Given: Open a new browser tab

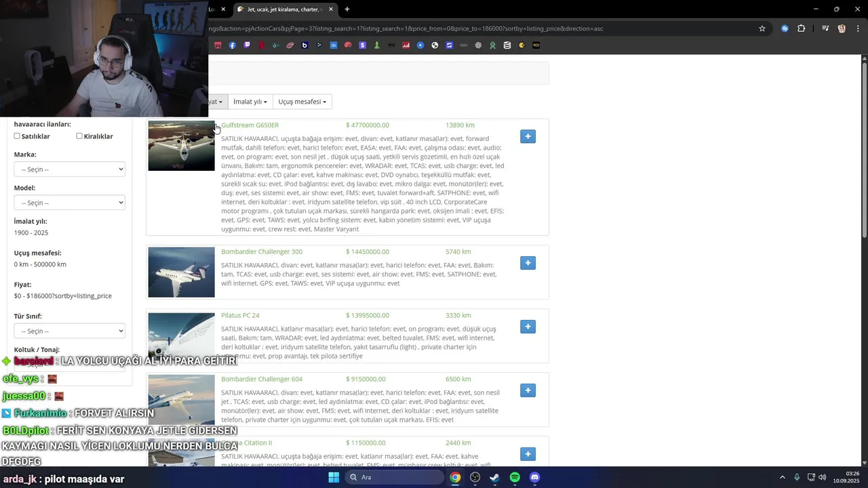Looking at the screenshot, I should 347,9.
